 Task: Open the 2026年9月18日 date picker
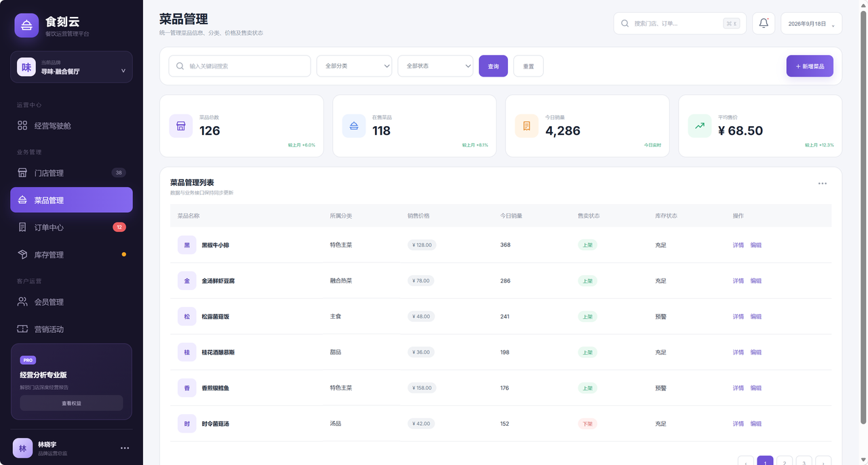pos(812,24)
